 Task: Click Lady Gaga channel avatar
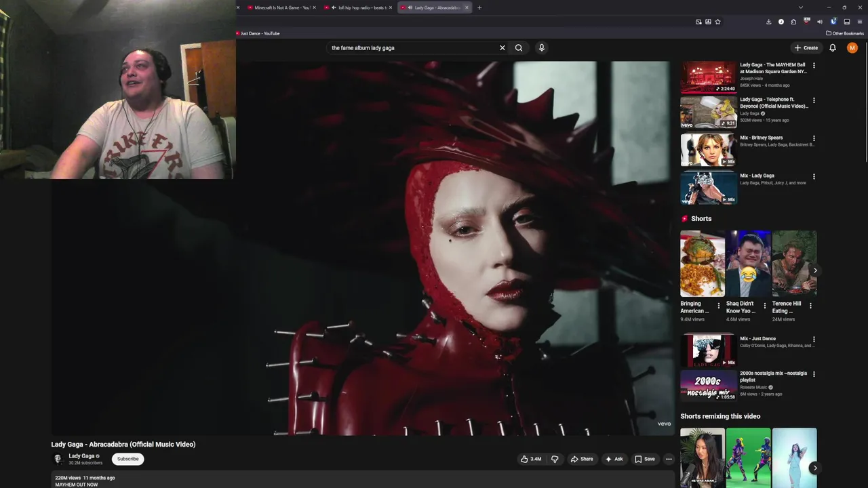point(58,459)
